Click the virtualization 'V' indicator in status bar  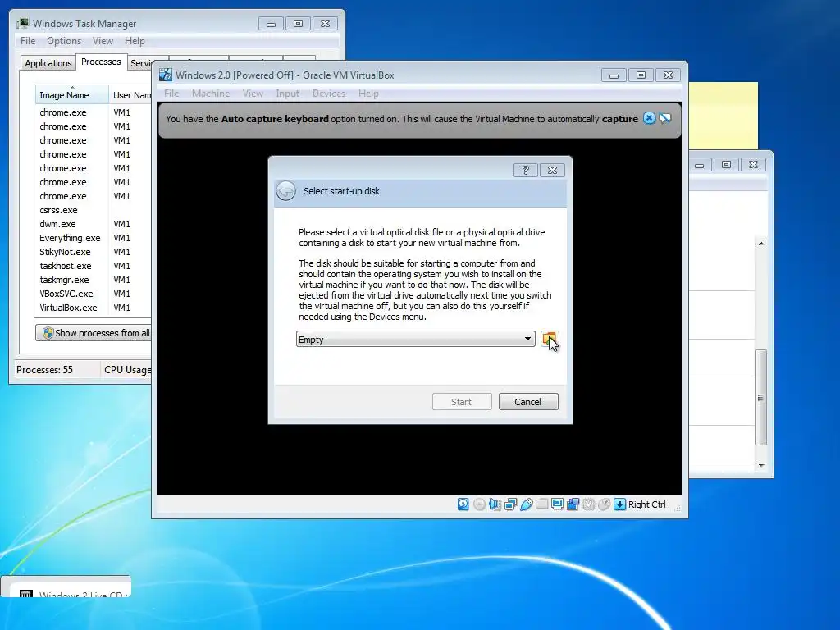click(x=588, y=504)
